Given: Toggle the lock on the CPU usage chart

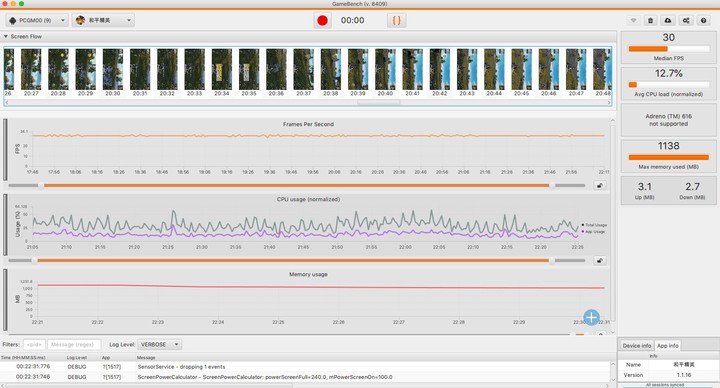Looking at the screenshot, I should point(600,261).
